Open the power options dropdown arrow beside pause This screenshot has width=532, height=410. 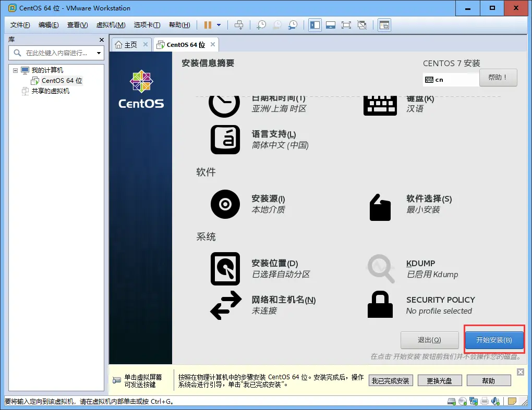click(x=219, y=24)
